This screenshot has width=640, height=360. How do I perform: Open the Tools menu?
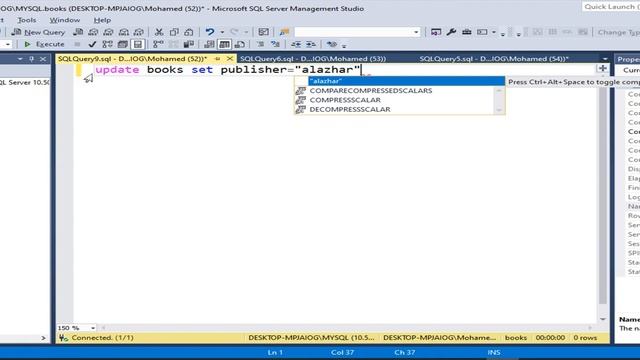pyautogui.click(x=27, y=20)
